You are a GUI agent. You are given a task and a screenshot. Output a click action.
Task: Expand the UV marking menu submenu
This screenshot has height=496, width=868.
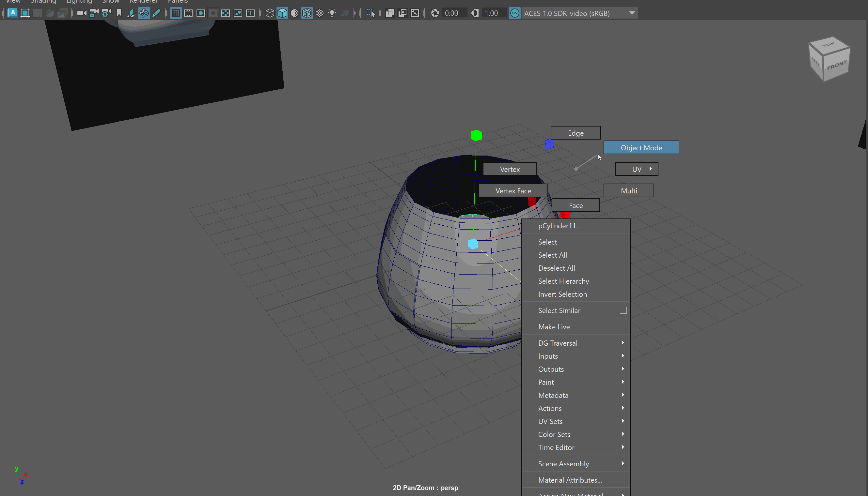[x=637, y=169]
